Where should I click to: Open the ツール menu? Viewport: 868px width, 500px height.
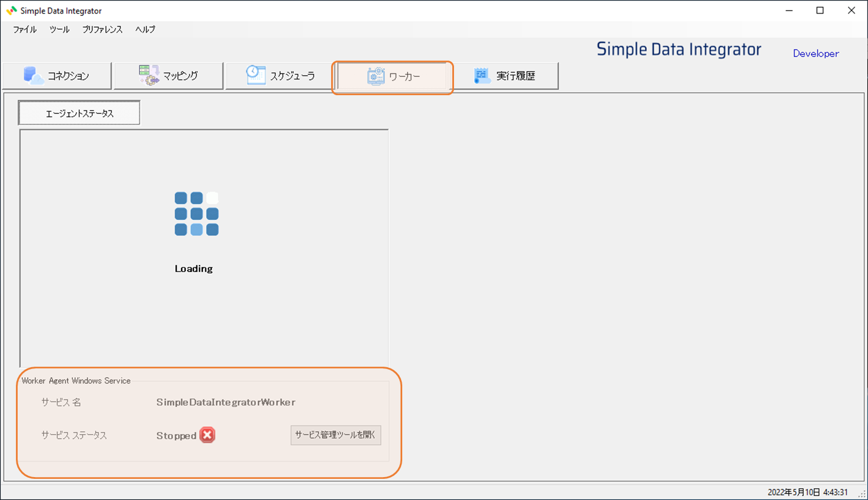pos(59,29)
